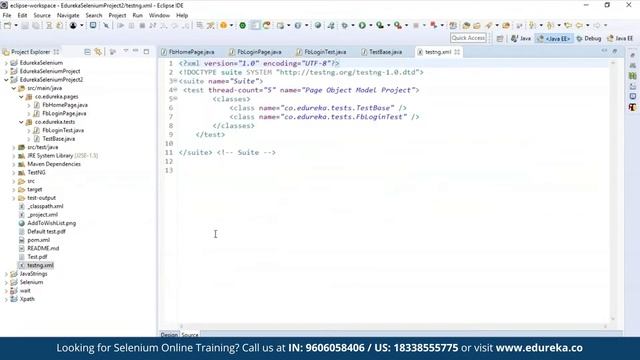Switch to the Java perspective

point(521,38)
